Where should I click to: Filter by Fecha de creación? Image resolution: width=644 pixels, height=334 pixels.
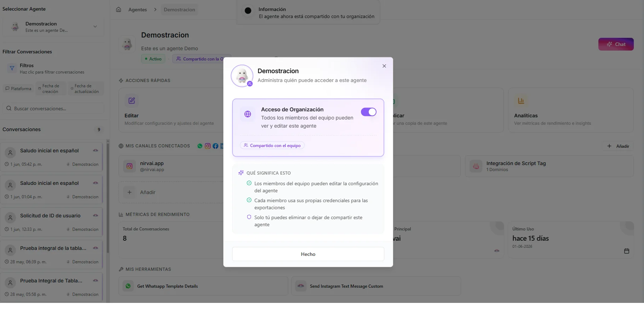50,89
